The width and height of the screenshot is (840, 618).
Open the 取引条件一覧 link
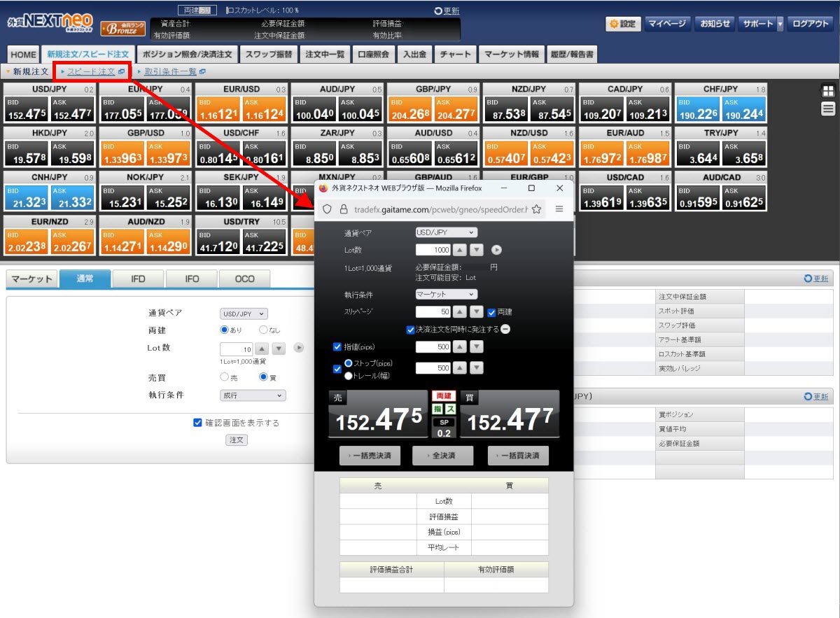pos(170,71)
